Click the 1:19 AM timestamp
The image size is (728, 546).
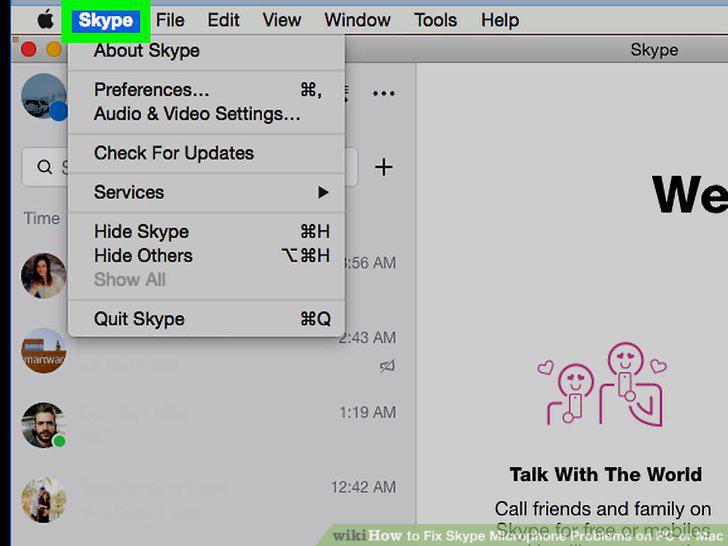368,412
